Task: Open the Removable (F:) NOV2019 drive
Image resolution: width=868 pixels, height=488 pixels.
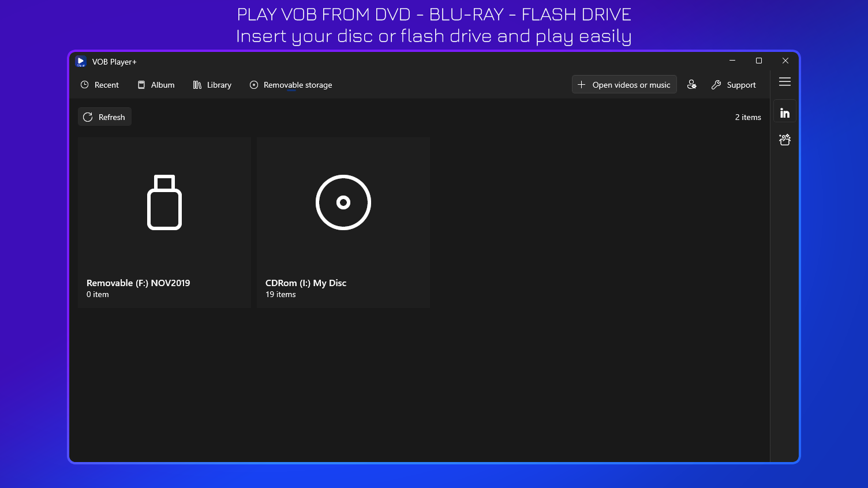Action: [x=164, y=222]
